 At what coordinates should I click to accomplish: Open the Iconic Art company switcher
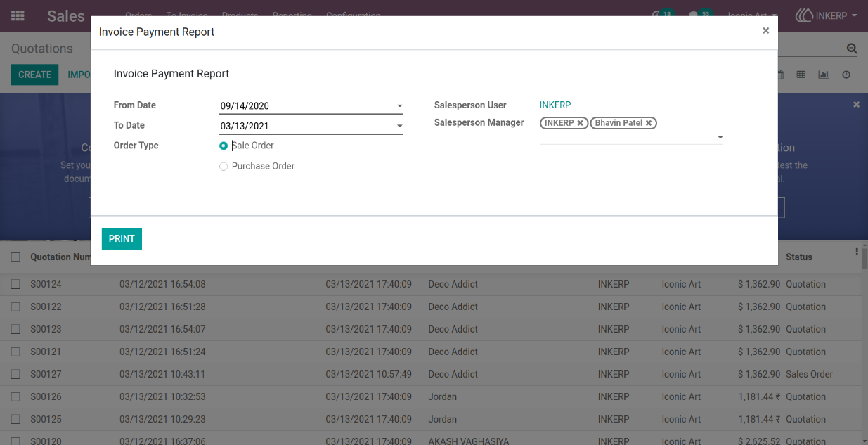pos(752,15)
